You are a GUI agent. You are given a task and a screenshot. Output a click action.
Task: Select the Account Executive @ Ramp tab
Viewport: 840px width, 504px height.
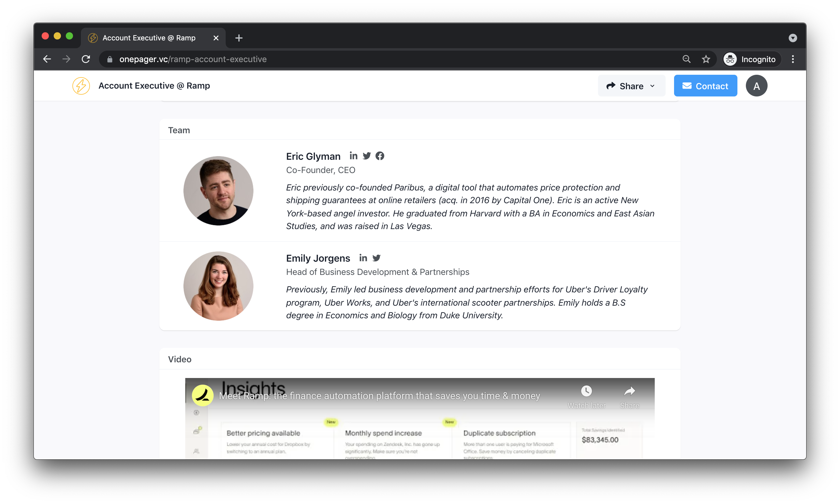[x=149, y=38]
